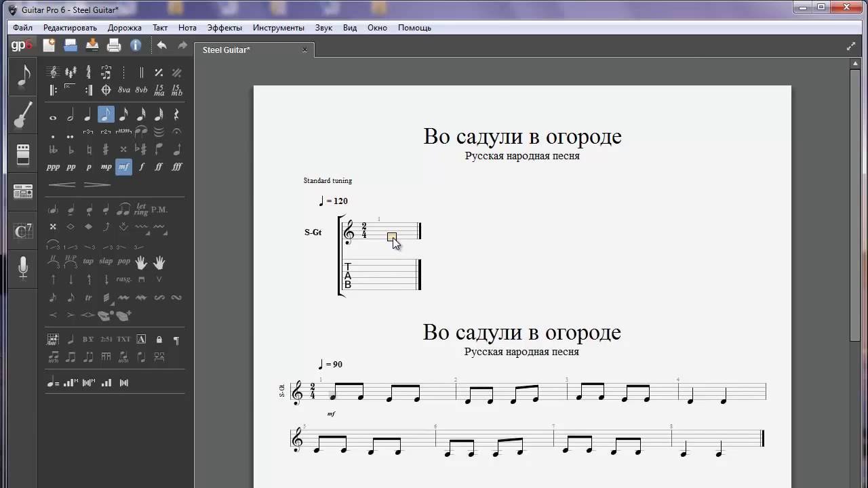Insert a chord diagram with grid icon

pyautogui.click(x=53, y=340)
